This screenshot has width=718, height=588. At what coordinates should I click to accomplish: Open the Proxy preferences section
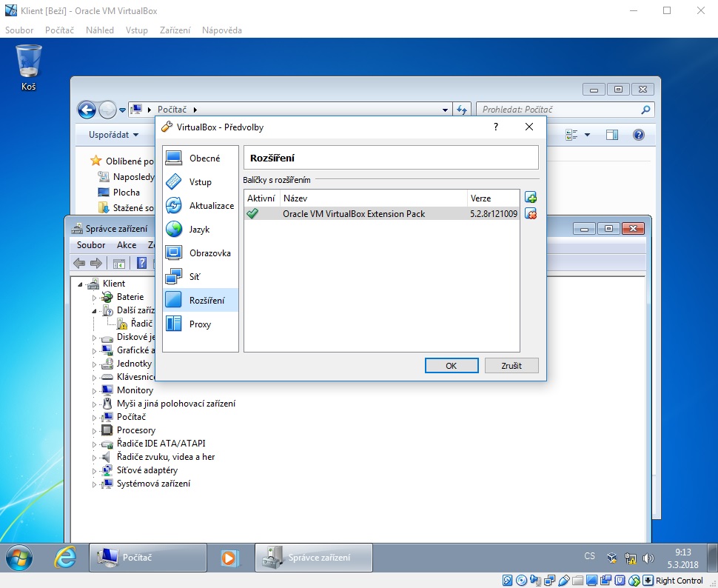tap(201, 324)
